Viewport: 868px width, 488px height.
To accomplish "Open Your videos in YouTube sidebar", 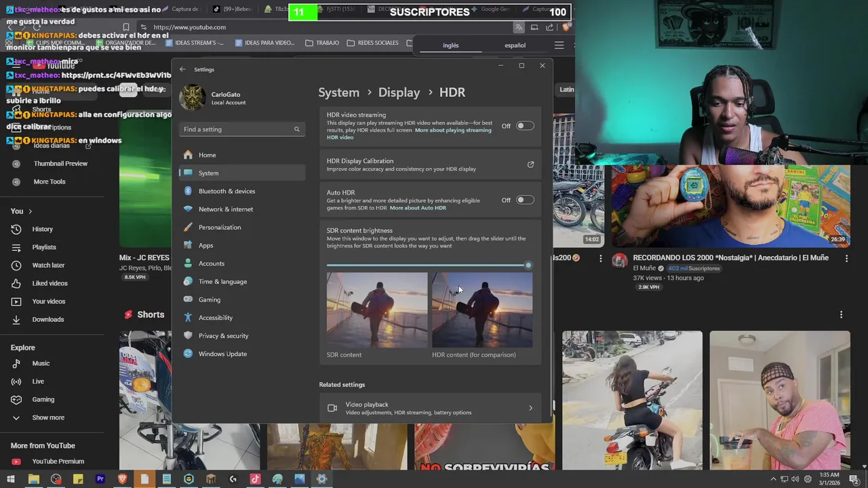I will point(49,302).
